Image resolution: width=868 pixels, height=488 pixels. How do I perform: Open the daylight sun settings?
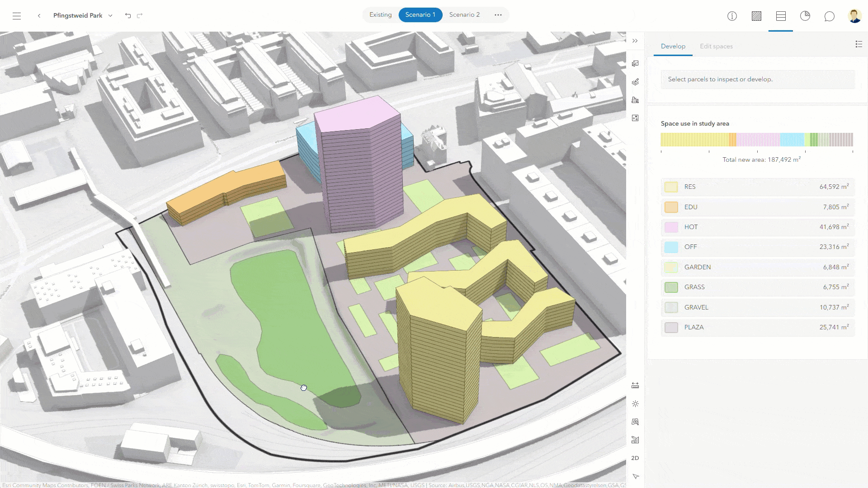pyautogui.click(x=635, y=404)
